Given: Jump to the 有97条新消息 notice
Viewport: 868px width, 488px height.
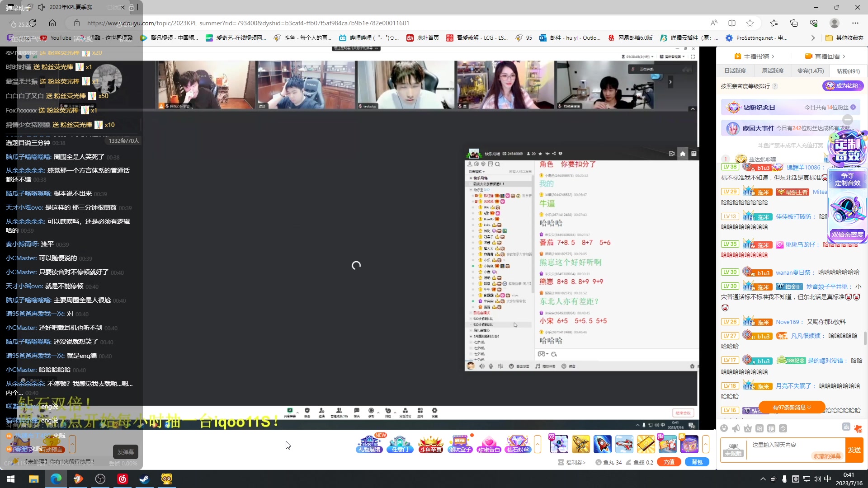Looking at the screenshot, I should 792,407.
